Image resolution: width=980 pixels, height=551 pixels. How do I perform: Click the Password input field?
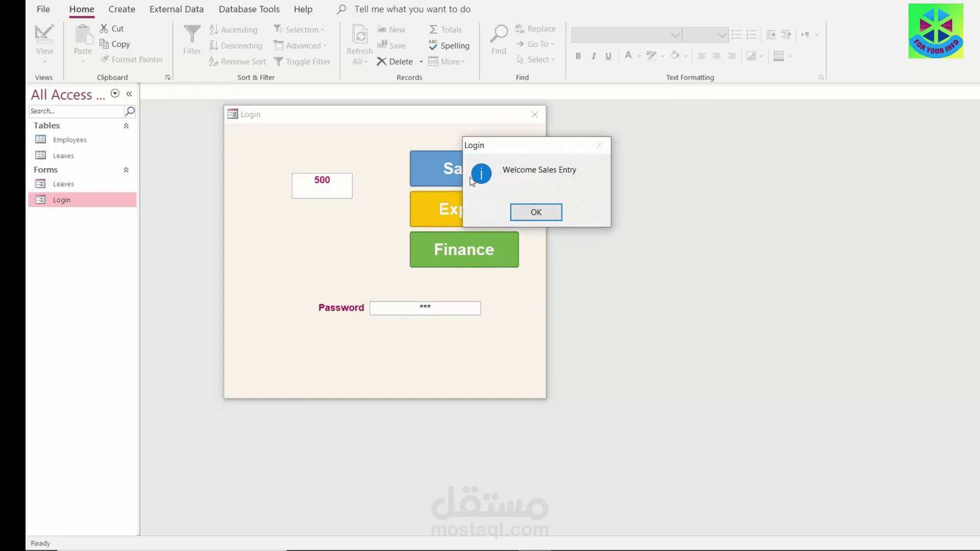click(x=425, y=308)
